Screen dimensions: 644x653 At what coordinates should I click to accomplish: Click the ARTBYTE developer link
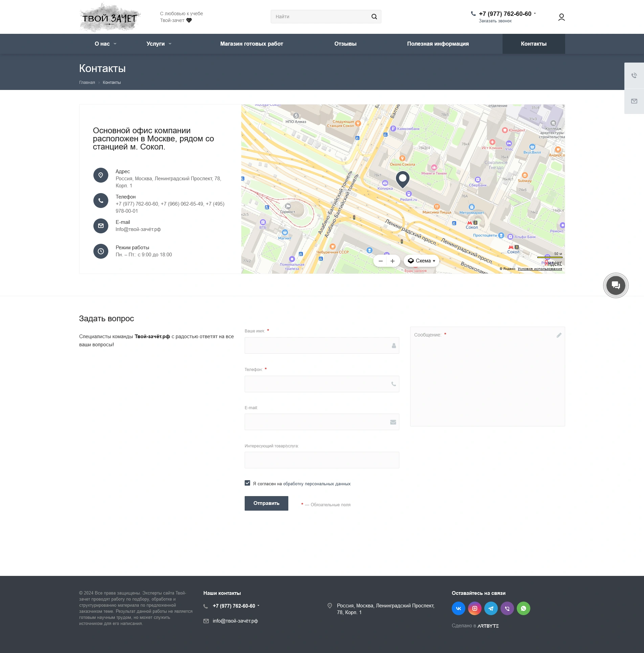coord(488,626)
